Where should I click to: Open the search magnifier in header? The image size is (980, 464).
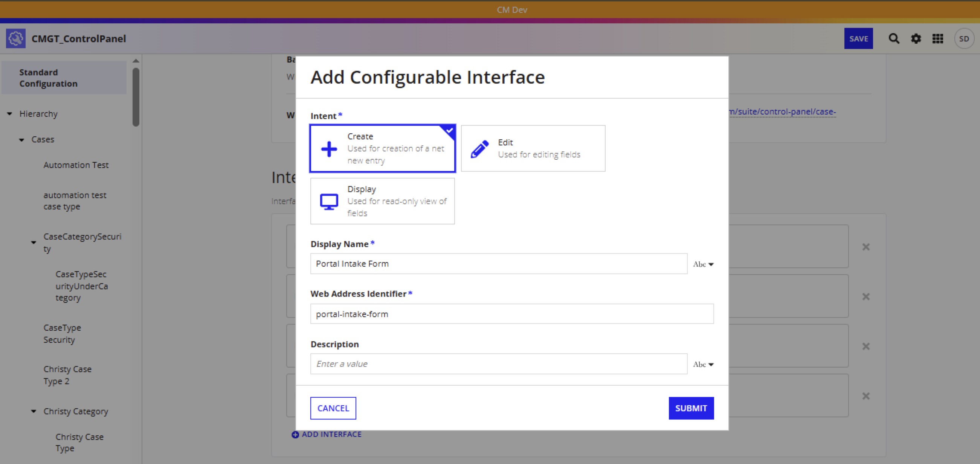894,38
